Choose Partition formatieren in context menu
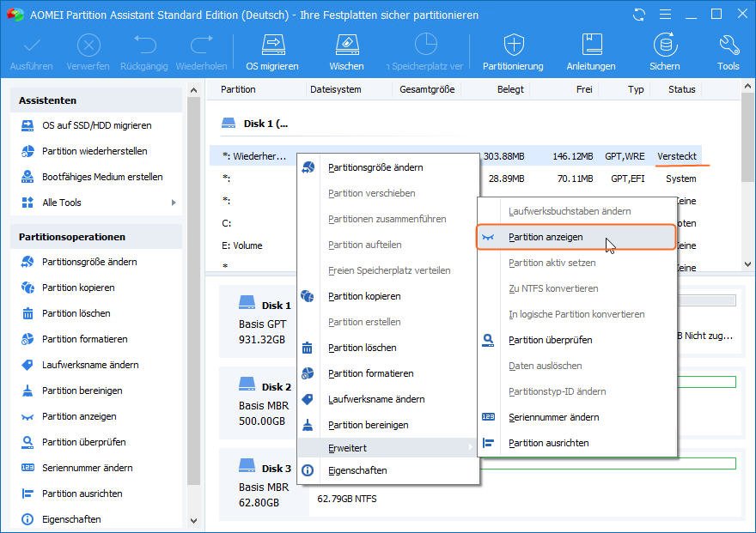Image resolution: width=756 pixels, height=533 pixels. (388, 373)
